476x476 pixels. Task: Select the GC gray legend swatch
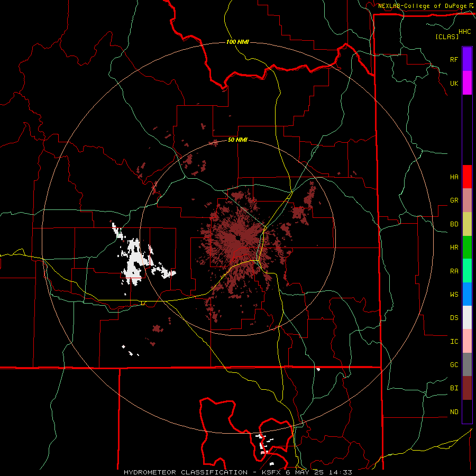click(467, 364)
